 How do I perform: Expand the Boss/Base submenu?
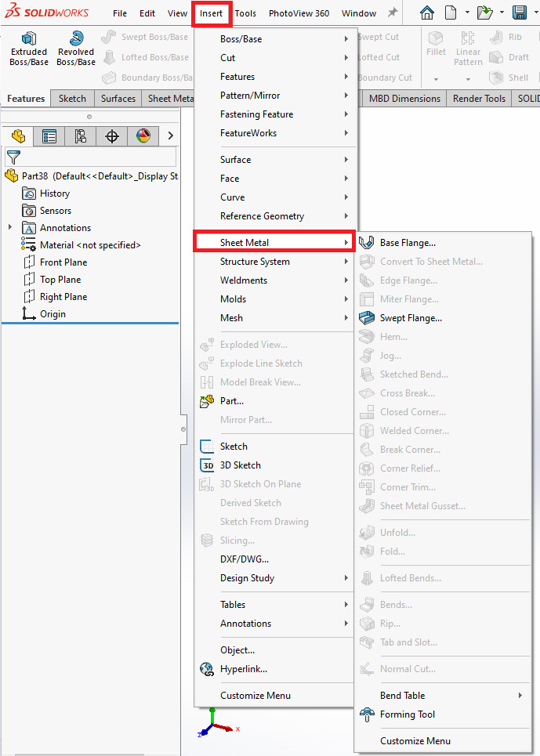[275, 39]
